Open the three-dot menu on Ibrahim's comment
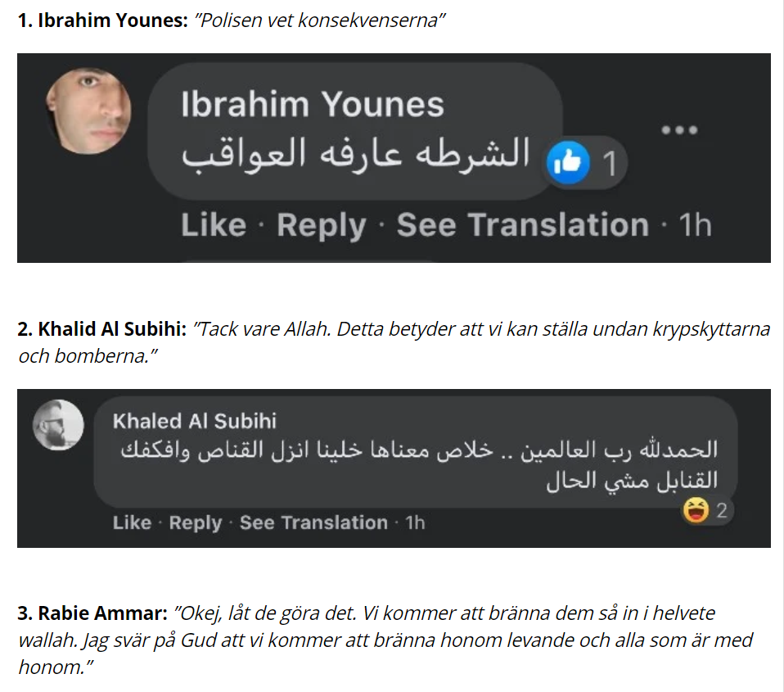Screen dimensions: 784x692 point(678,130)
